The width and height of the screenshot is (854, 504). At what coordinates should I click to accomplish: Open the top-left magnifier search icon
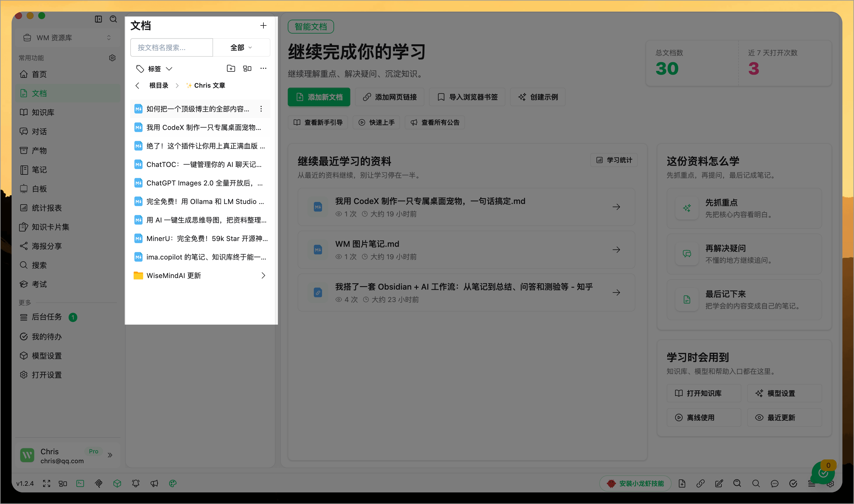pos(113,19)
